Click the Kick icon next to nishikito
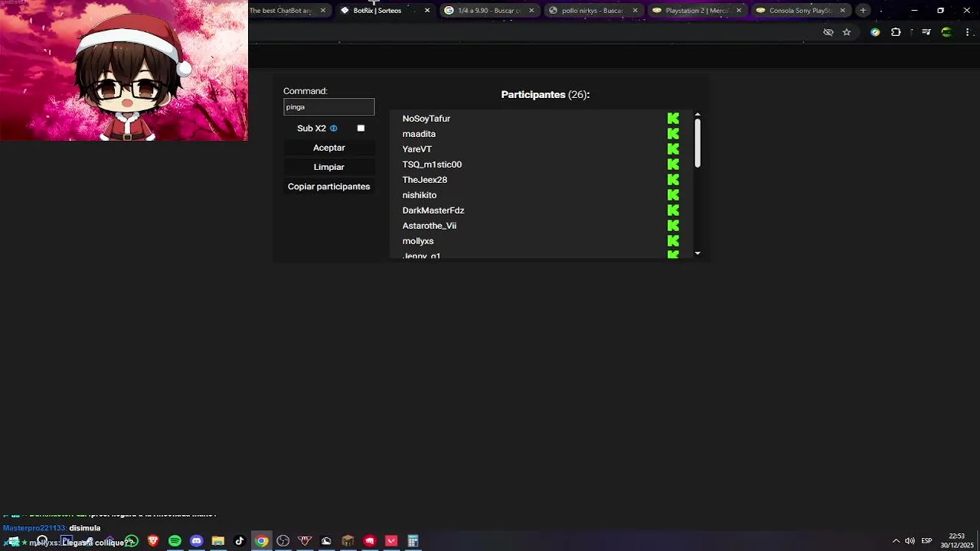Viewport: 980px width, 551px height. [x=673, y=195]
